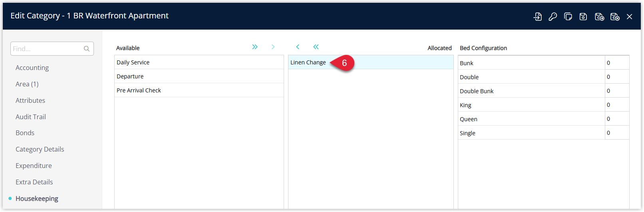
Task: Move selected task to Allocated
Action: point(273,47)
